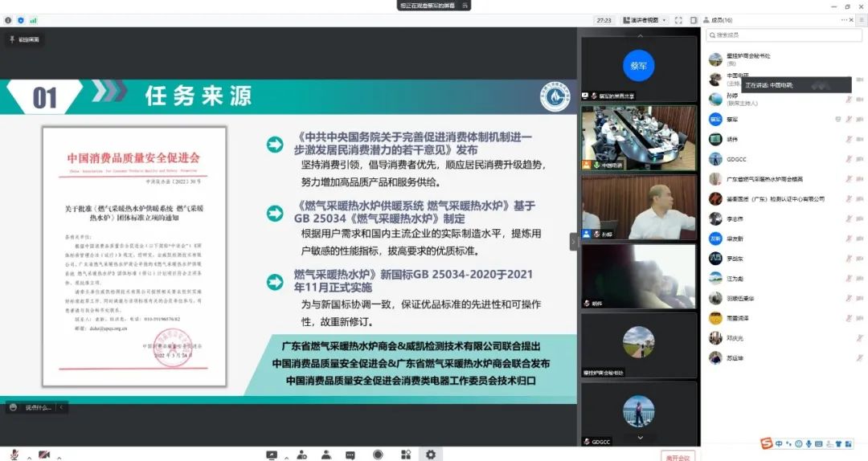Click the Sogou input method S logo
Viewport: 868px width, 461px height.
click(x=767, y=443)
